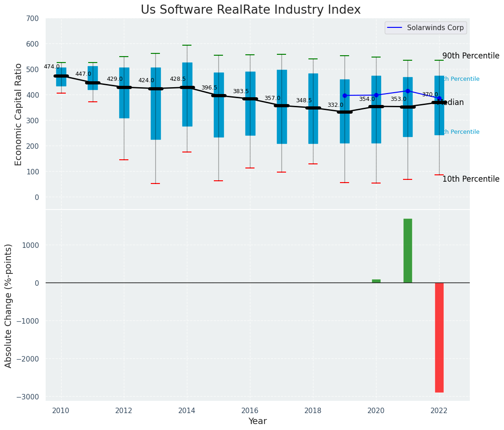Click the 2013 blue interquartile box
The width and height of the screenshot is (504, 430).
click(156, 104)
